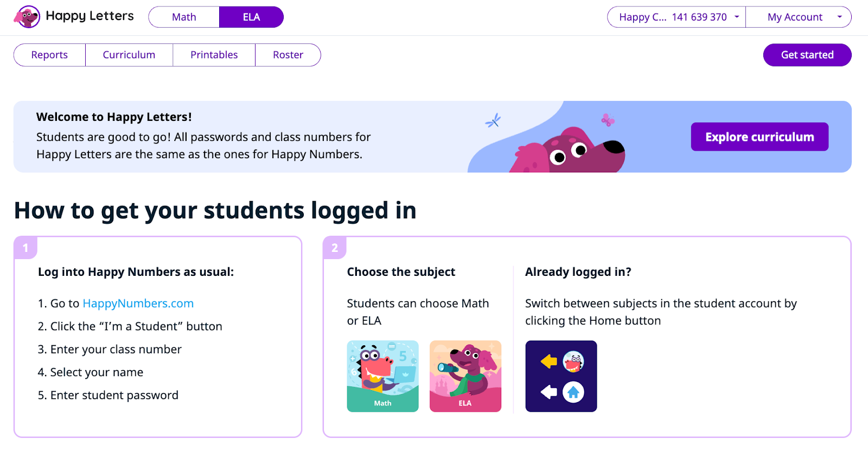Select the ELA subject toggle
The width and height of the screenshot is (868, 459).
pyautogui.click(x=251, y=17)
